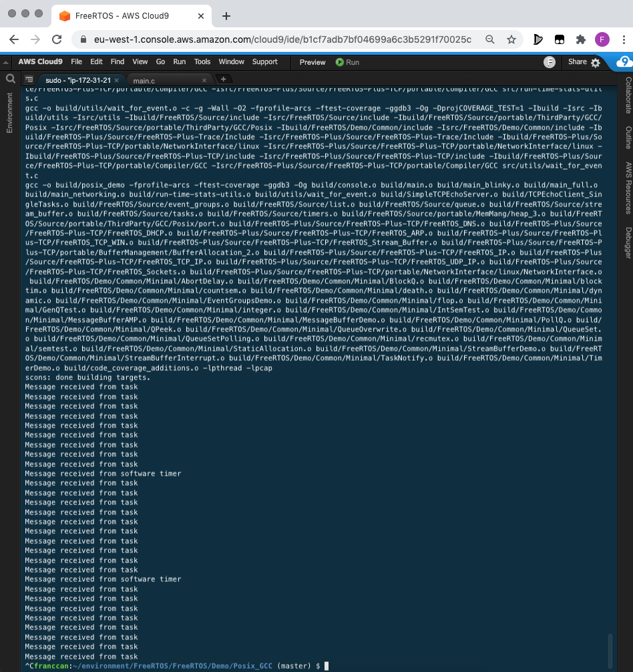The image size is (633, 672).
Task: Select the FreeRTOS - AWS Cloud9 browser tab
Action: click(131, 16)
